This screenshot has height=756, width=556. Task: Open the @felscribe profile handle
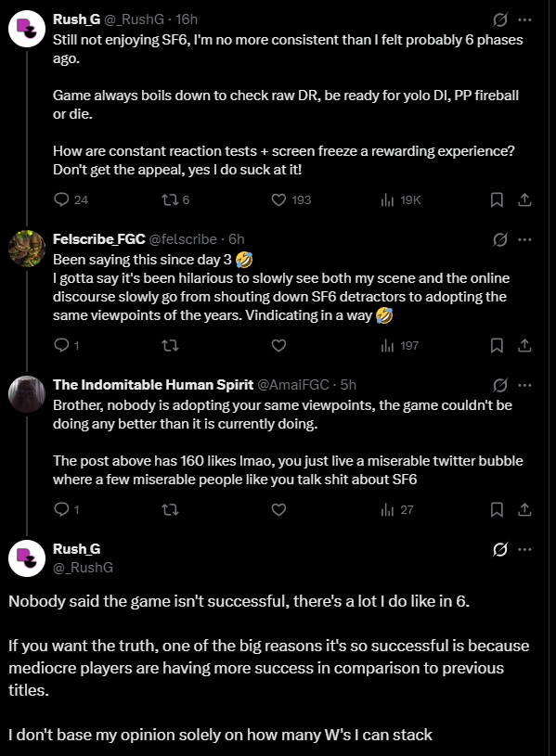[x=183, y=239]
